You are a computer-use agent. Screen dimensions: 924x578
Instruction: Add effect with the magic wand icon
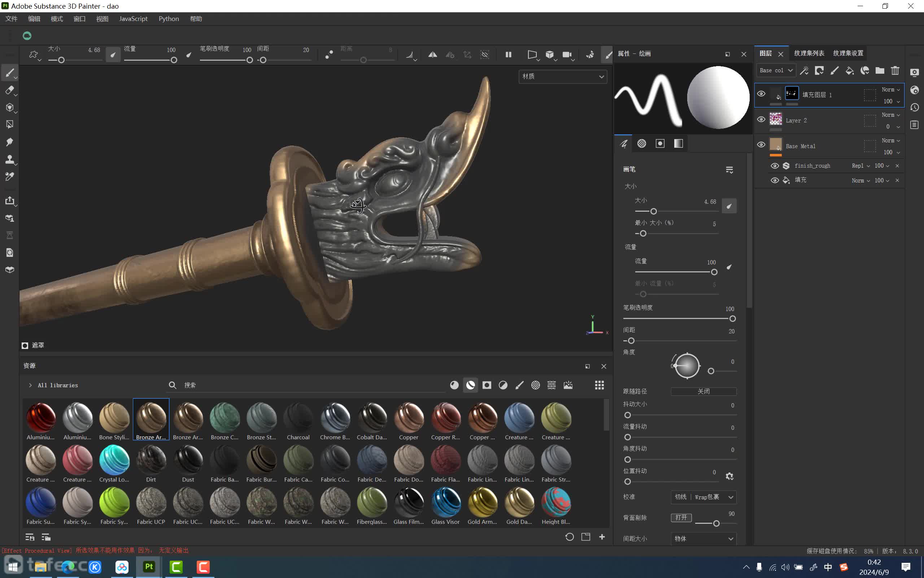point(804,70)
